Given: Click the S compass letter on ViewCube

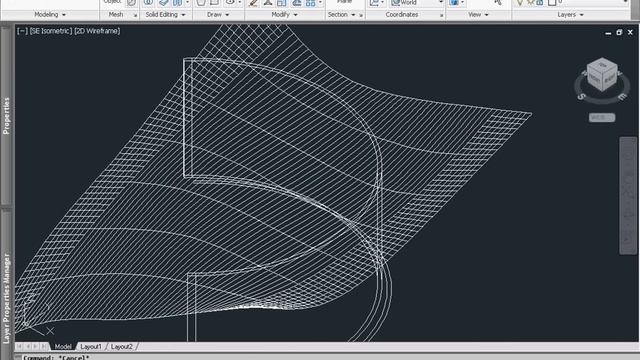Looking at the screenshot, I should 581,96.
